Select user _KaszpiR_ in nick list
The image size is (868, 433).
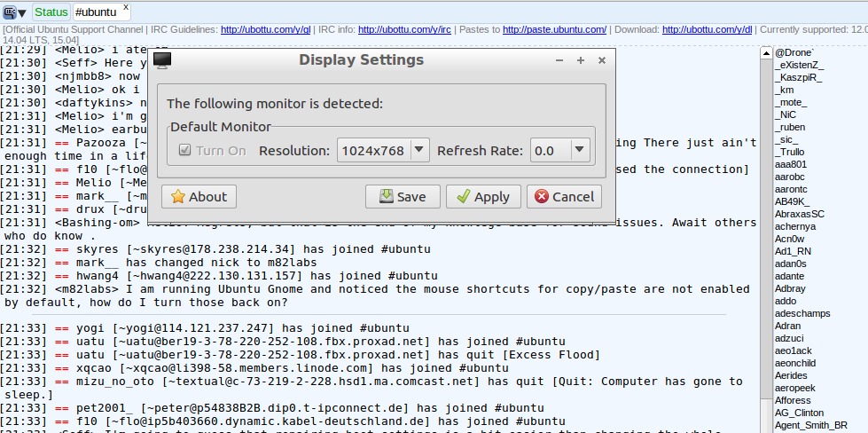pos(799,78)
